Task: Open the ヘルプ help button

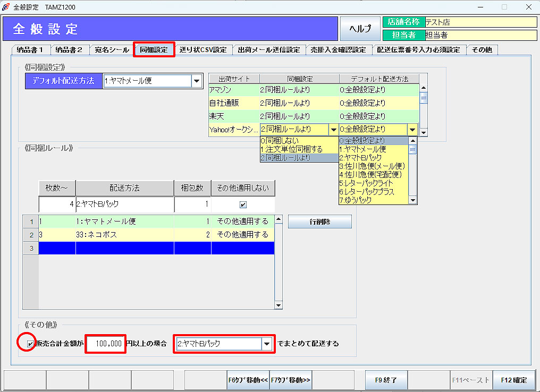Action: tap(360, 29)
